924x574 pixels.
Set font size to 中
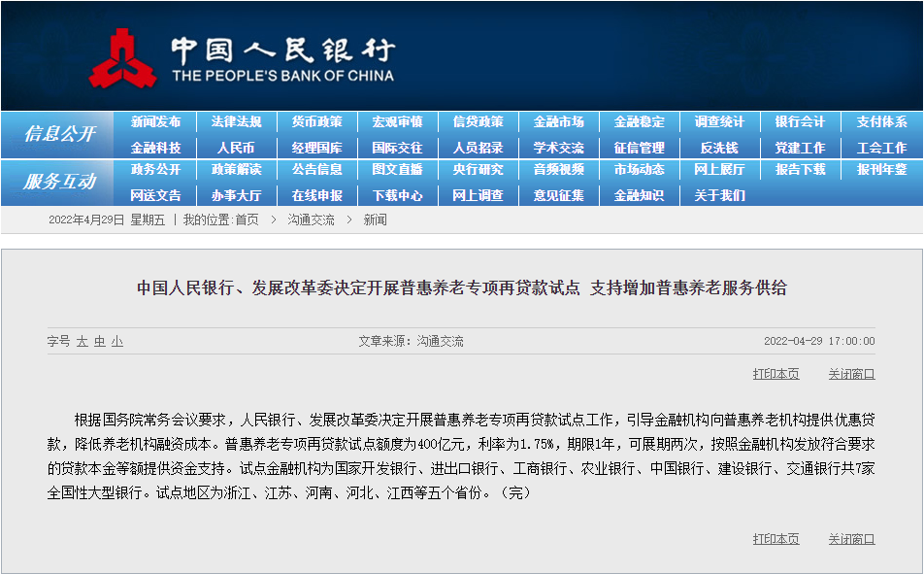[x=100, y=342]
